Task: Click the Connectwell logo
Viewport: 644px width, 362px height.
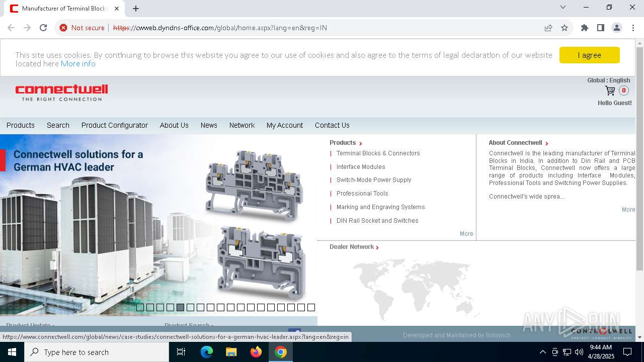Action: click(x=61, y=93)
